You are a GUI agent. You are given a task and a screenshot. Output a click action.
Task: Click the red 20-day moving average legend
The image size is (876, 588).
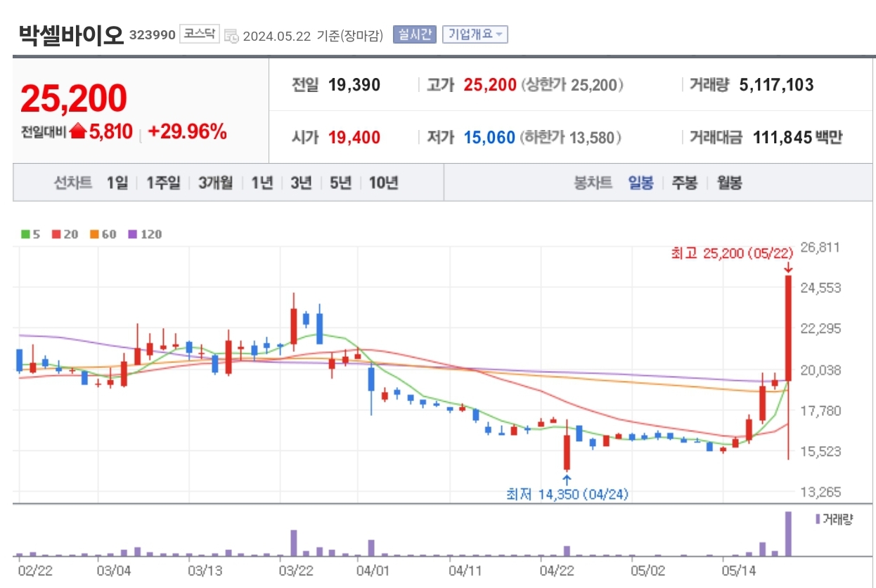coord(65,235)
